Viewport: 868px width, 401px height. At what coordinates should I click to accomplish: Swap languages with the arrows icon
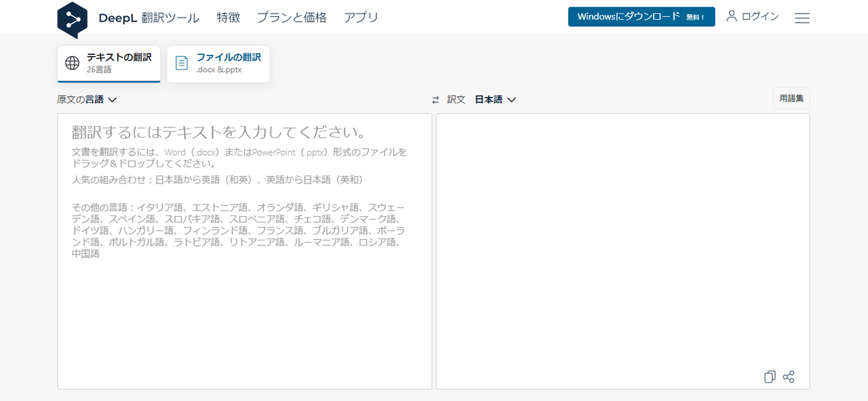point(436,100)
